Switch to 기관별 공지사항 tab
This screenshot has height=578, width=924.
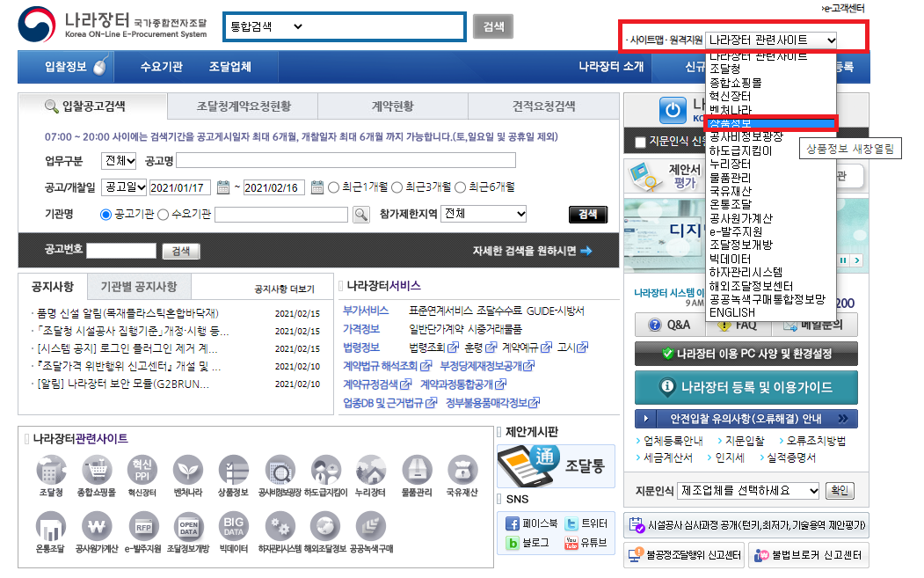point(139,287)
